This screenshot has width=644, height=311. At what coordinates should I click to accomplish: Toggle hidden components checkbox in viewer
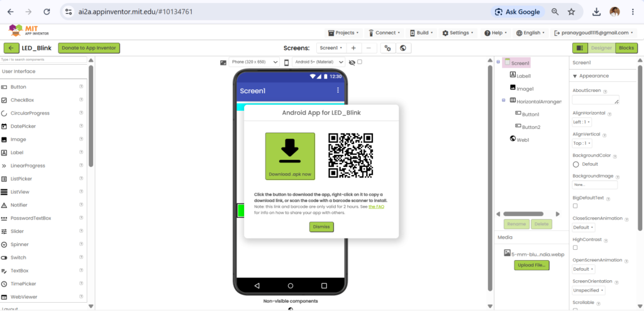[360, 62]
